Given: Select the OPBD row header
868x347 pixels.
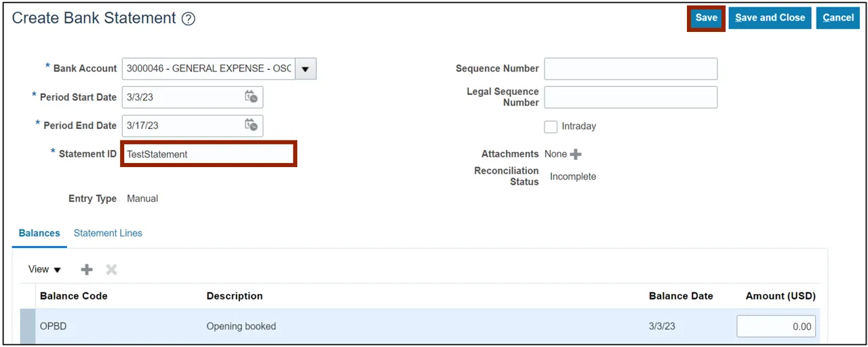Looking at the screenshot, I should click(x=27, y=327).
